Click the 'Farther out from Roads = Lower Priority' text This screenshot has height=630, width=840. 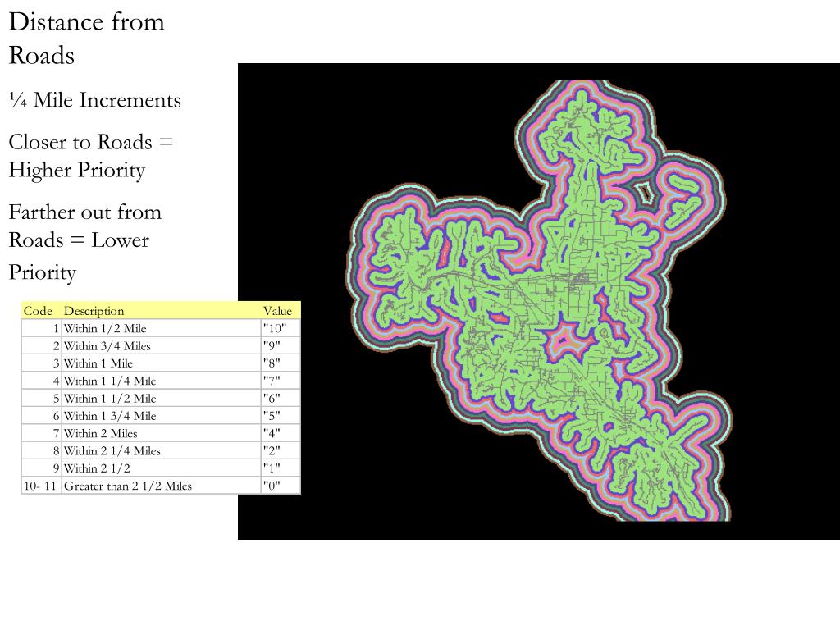(x=84, y=242)
